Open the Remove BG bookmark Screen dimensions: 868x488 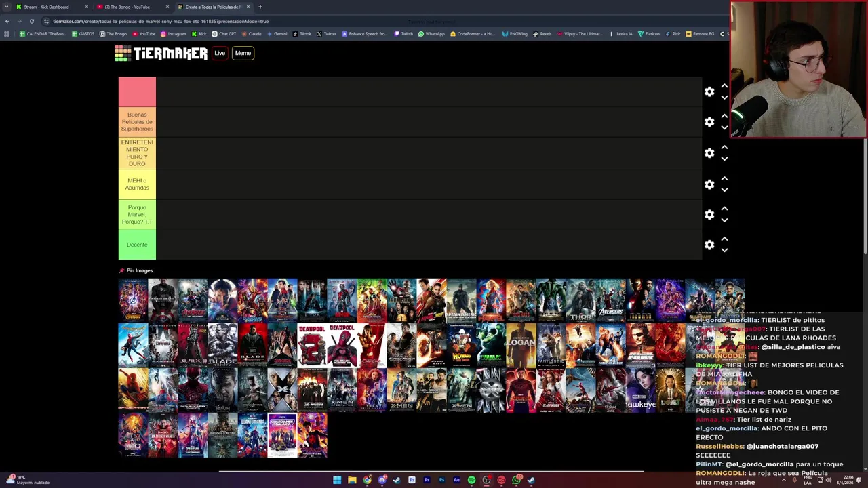tap(701, 34)
